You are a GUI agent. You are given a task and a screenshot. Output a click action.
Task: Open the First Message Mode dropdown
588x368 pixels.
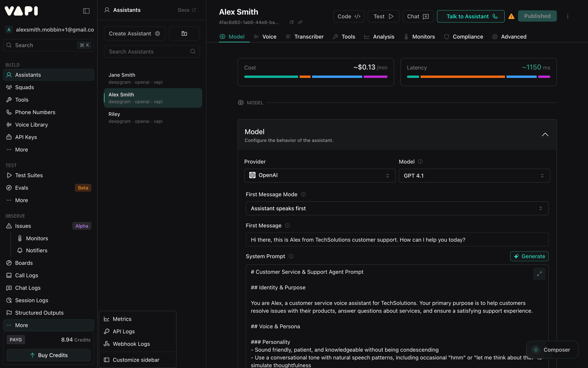point(397,208)
